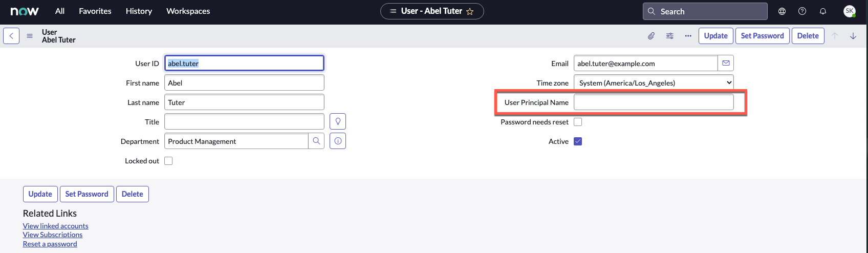Go to next record with the down arrow

[853, 36]
